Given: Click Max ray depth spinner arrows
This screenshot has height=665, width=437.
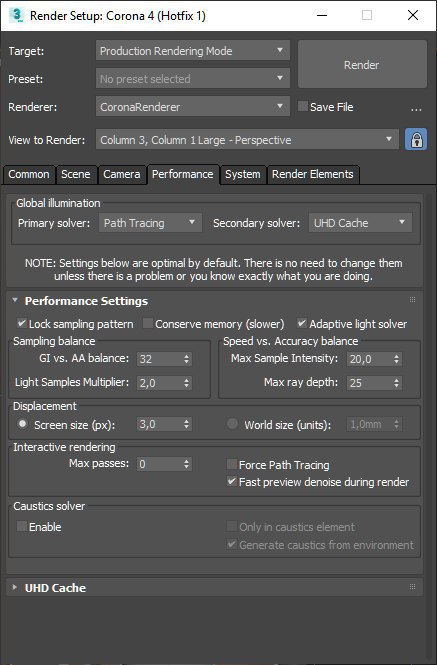Looking at the screenshot, I should (x=396, y=383).
